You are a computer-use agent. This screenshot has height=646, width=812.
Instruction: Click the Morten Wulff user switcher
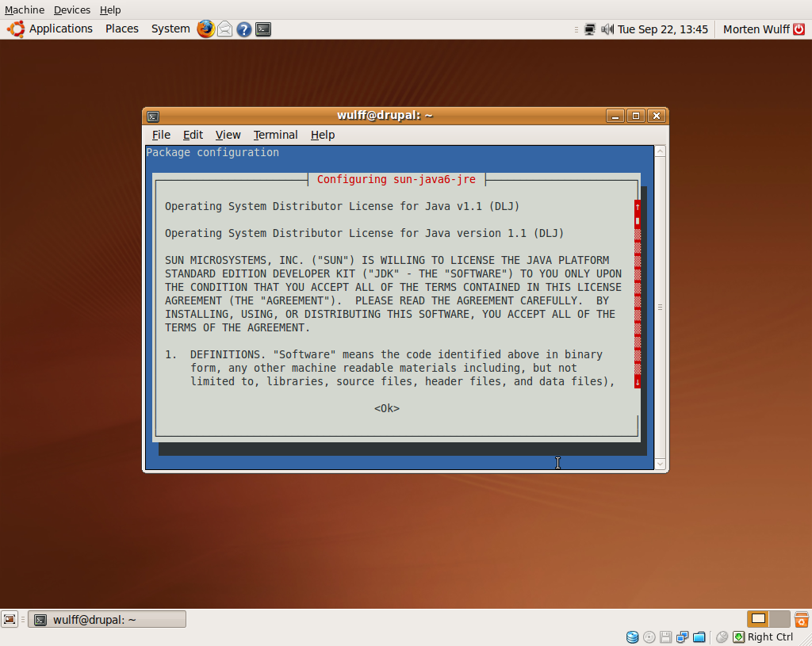click(756, 29)
